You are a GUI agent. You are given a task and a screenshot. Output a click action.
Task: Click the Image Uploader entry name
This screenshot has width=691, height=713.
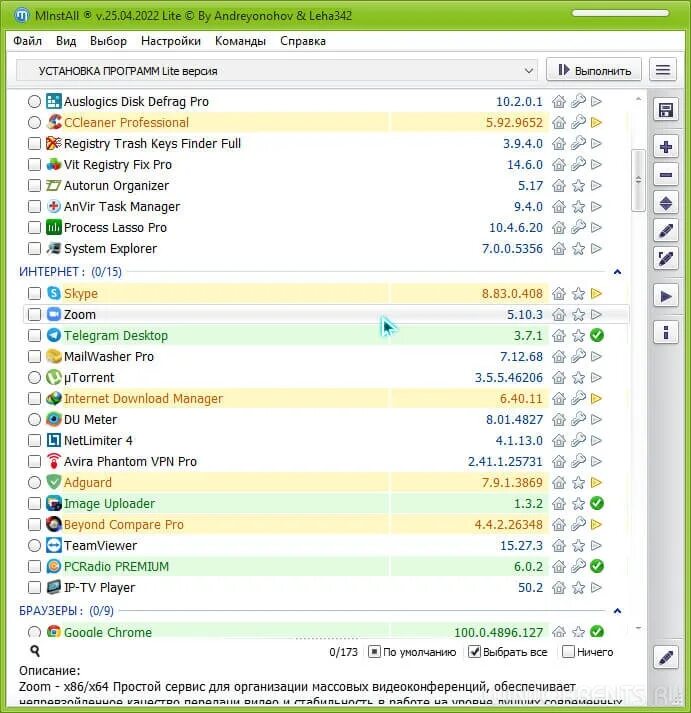pos(109,503)
